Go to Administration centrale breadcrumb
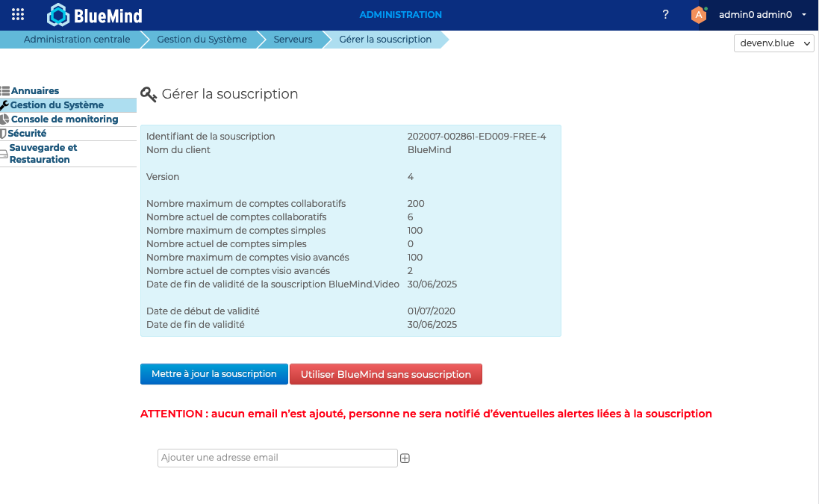 77,39
